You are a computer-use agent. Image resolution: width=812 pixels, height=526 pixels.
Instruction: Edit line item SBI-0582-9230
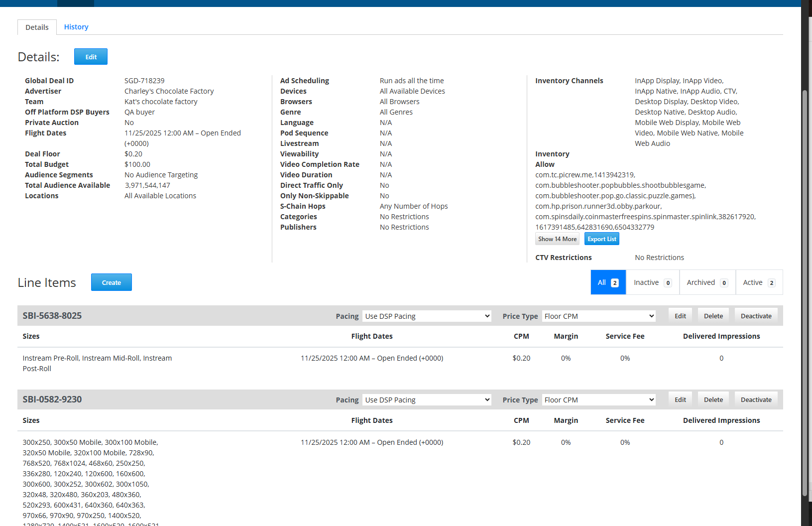pyautogui.click(x=680, y=400)
